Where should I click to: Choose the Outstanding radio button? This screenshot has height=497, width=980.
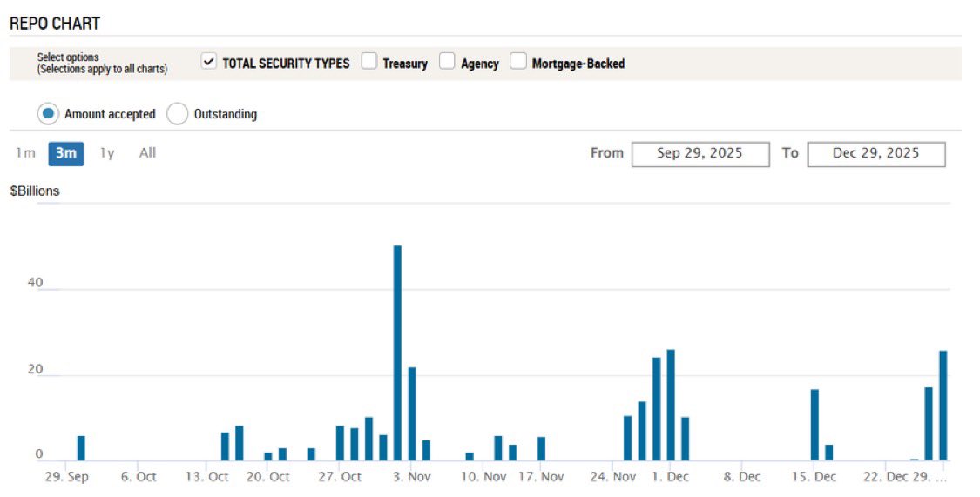(178, 114)
